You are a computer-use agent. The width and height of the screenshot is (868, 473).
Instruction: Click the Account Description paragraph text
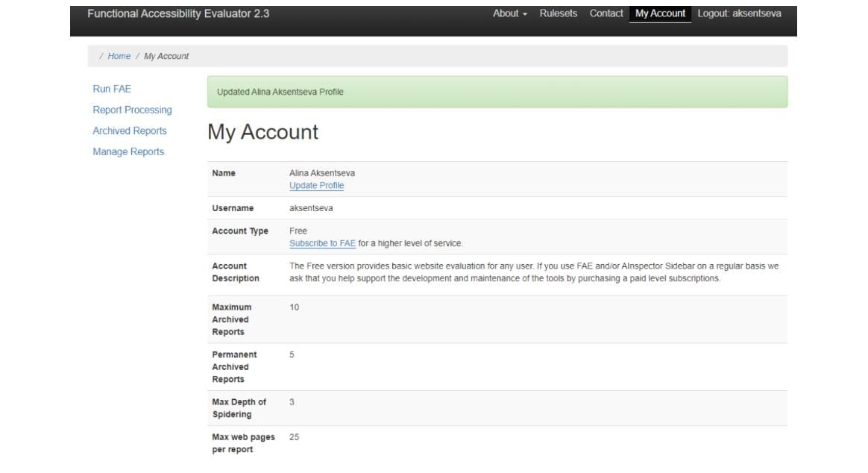[533, 272]
